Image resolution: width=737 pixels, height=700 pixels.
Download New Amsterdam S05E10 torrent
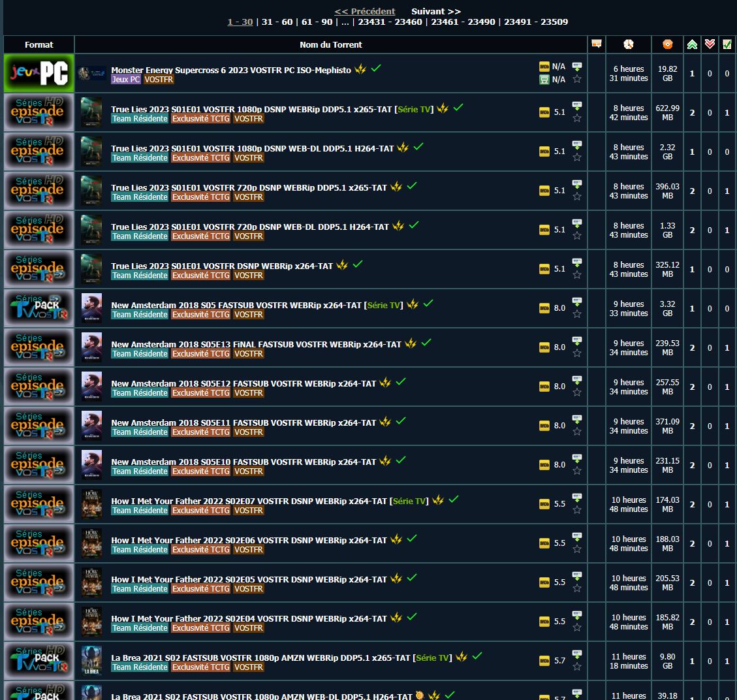point(576,458)
